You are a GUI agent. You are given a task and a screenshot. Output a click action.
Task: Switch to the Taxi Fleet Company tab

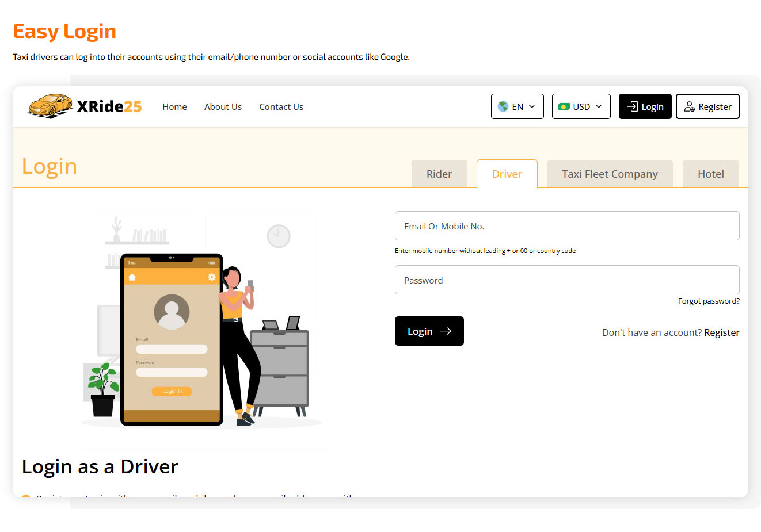click(610, 174)
